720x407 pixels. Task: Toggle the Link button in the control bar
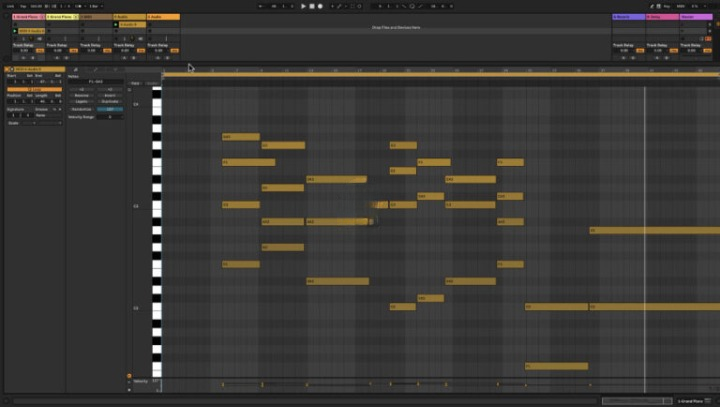coord(10,6)
